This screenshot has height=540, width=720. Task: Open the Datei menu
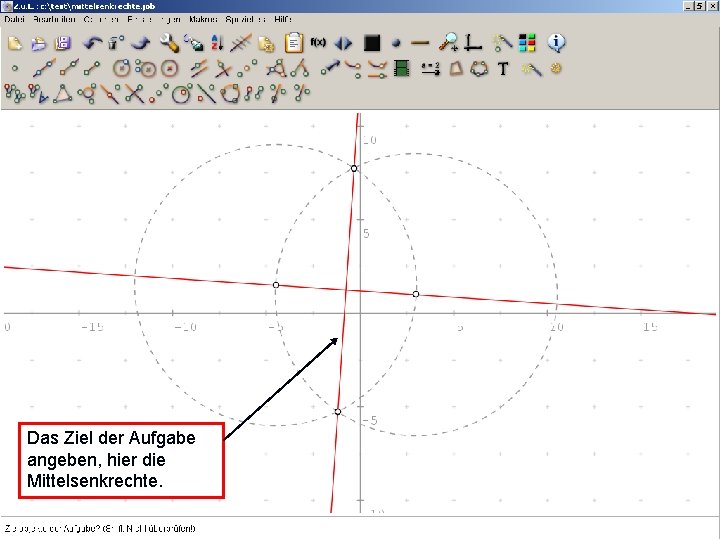[x=14, y=19]
